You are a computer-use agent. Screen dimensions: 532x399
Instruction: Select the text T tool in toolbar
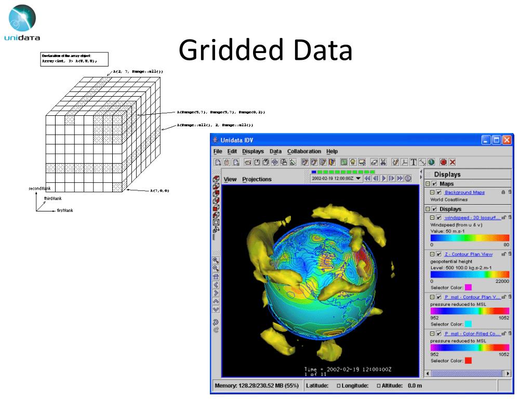tap(414, 162)
